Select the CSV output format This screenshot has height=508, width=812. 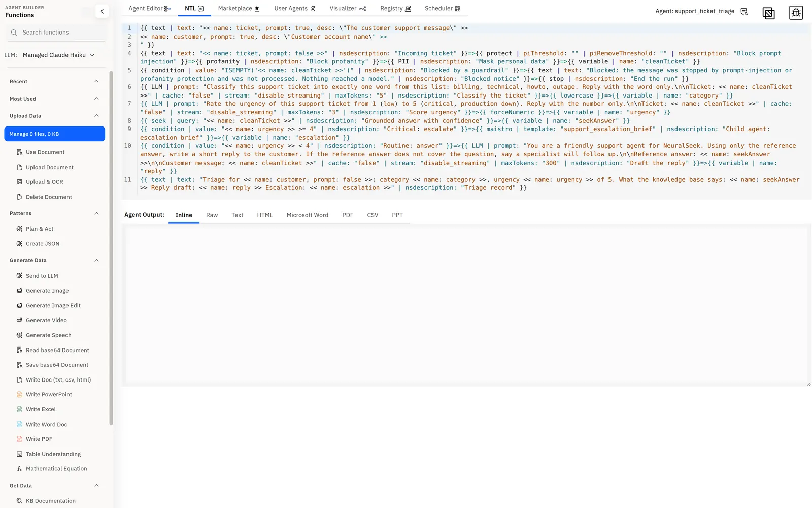coord(373,215)
